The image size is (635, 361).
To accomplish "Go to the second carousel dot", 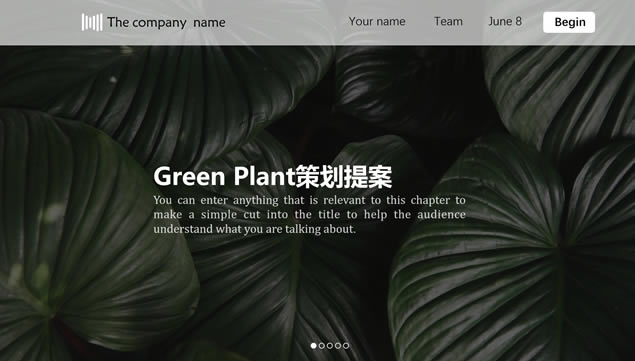I will [322, 346].
